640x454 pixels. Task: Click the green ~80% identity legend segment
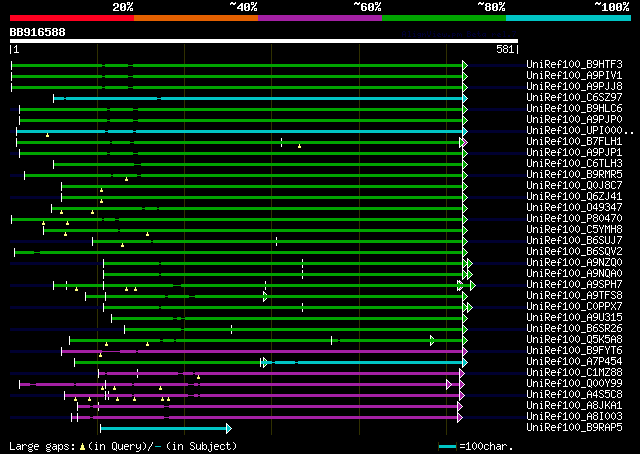pos(444,18)
